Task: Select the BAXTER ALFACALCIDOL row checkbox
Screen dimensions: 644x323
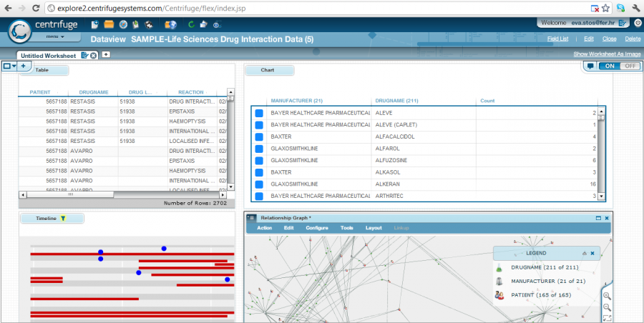Action: coord(259,136)
